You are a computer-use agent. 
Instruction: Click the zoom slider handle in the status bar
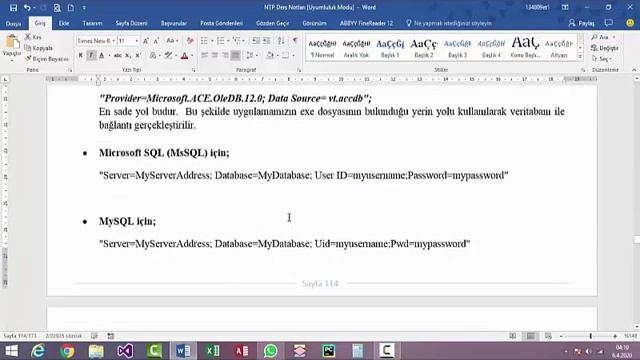[590, 336]
